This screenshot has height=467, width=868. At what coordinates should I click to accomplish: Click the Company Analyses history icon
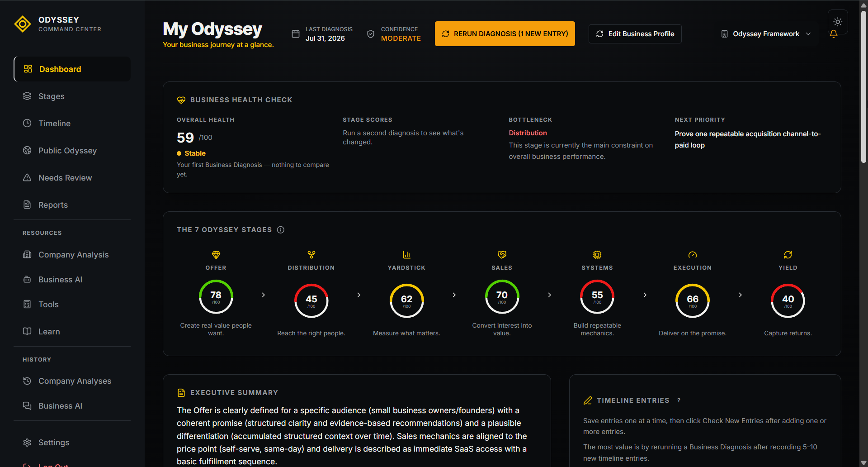(27, 381)
